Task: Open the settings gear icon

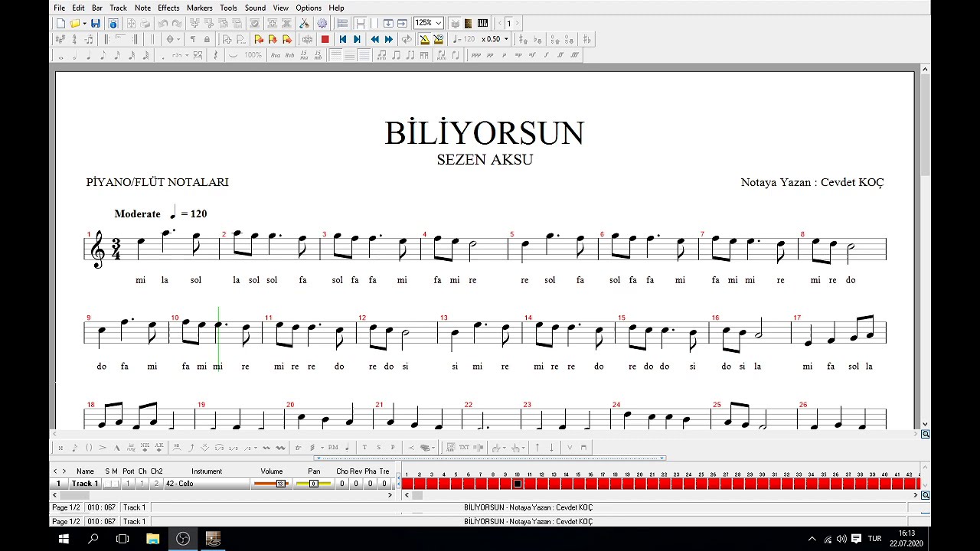Action: 322,24
